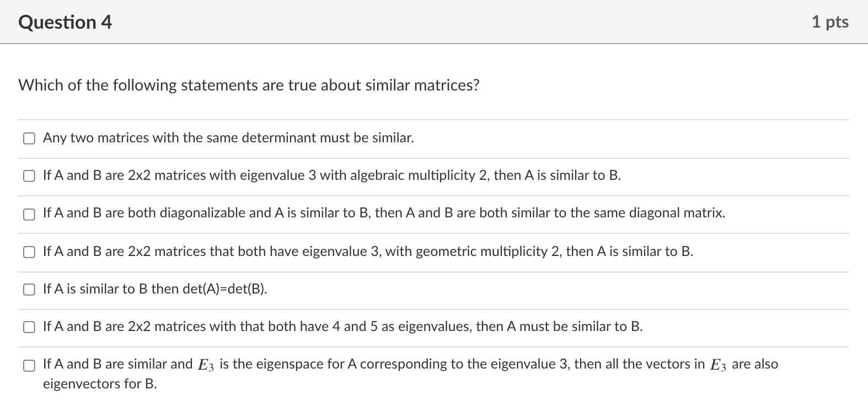Select the eigenvalues 4 and 5 statement checkbox
This screenshot has width=868, height=416.
pyautogui.click(x=29, y=327)
